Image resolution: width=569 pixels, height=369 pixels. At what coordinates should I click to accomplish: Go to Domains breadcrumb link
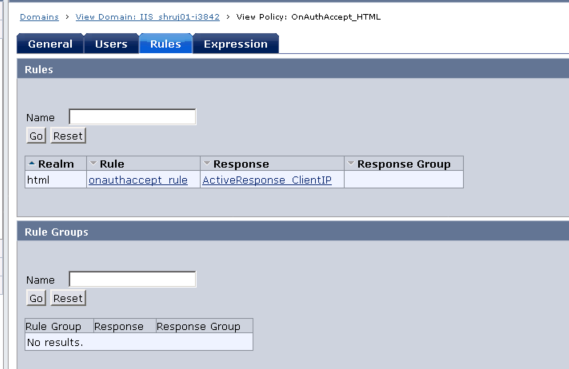coord(39,17)
